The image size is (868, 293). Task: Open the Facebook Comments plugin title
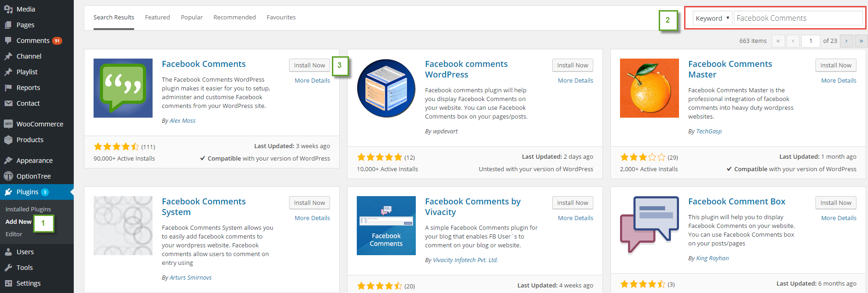pyautogui.click(x=204, y=64)
